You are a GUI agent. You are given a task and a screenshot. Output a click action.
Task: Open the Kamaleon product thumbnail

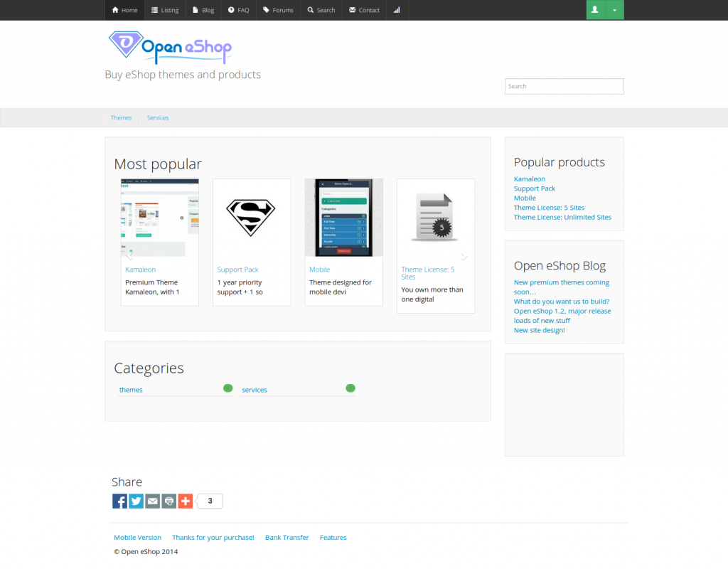pos(160,218)
